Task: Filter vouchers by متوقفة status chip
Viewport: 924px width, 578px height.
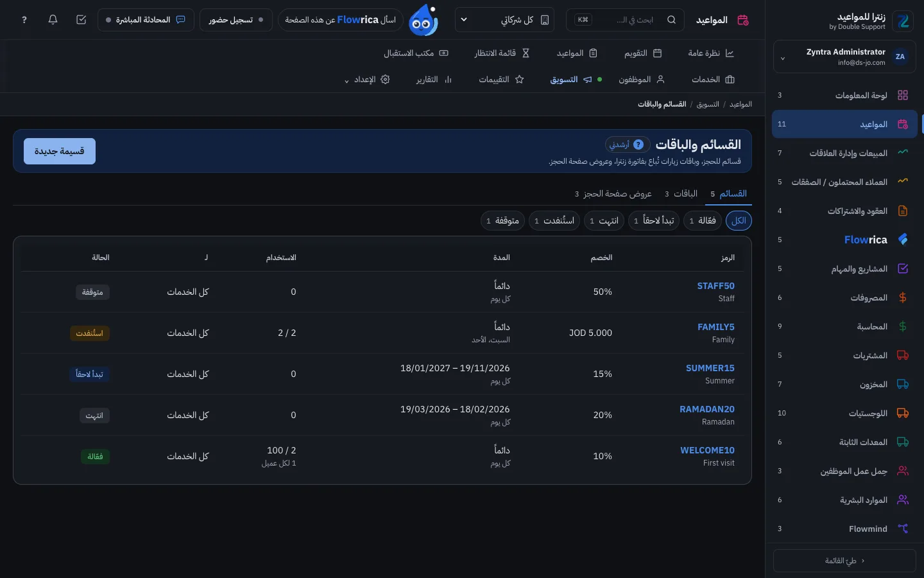Action: (x=502, y=221)
